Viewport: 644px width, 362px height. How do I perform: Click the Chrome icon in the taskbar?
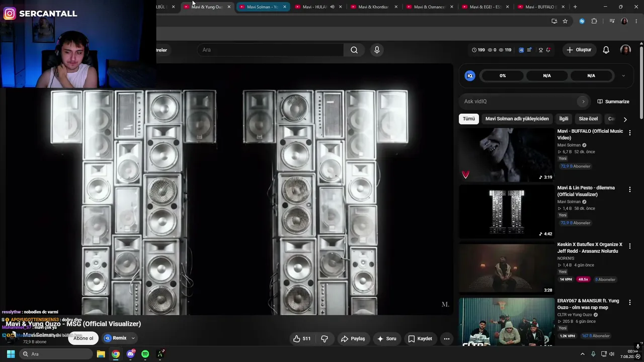[116, 354]
